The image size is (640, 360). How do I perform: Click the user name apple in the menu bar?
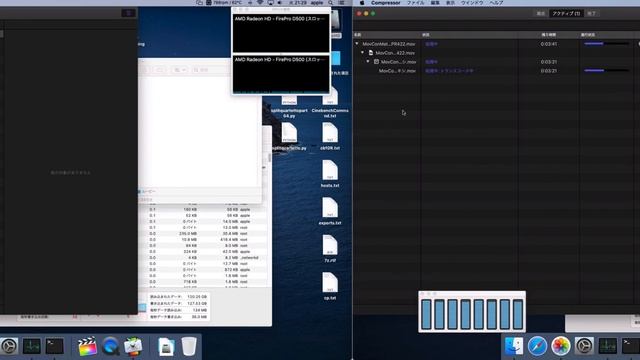(317, 3)
